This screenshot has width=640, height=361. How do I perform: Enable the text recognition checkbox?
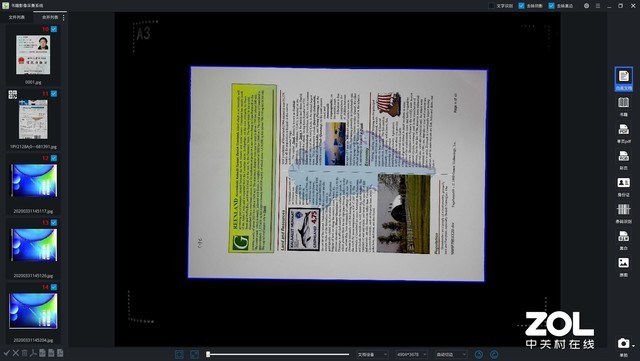tap(491, 6)
